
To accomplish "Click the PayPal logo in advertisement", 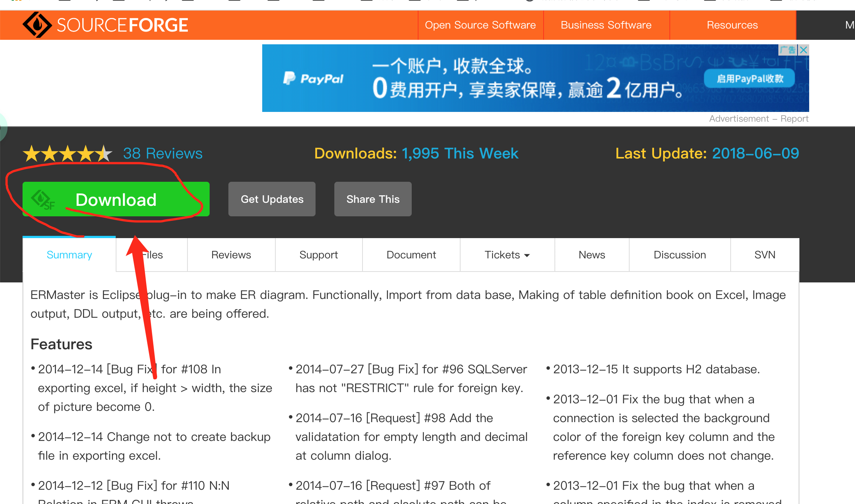I will coord(313,78).
